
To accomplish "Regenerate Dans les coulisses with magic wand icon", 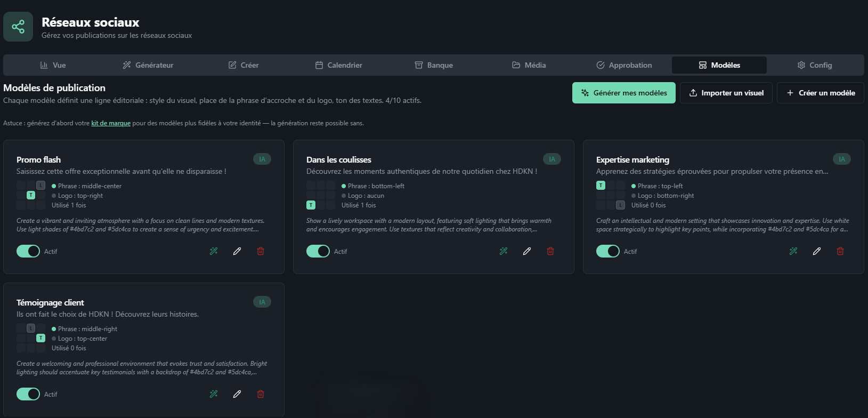I will click(504, 251).
